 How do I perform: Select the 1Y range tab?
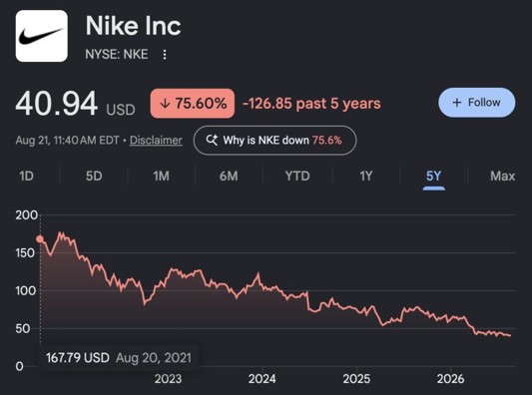(x=366, y=176)
